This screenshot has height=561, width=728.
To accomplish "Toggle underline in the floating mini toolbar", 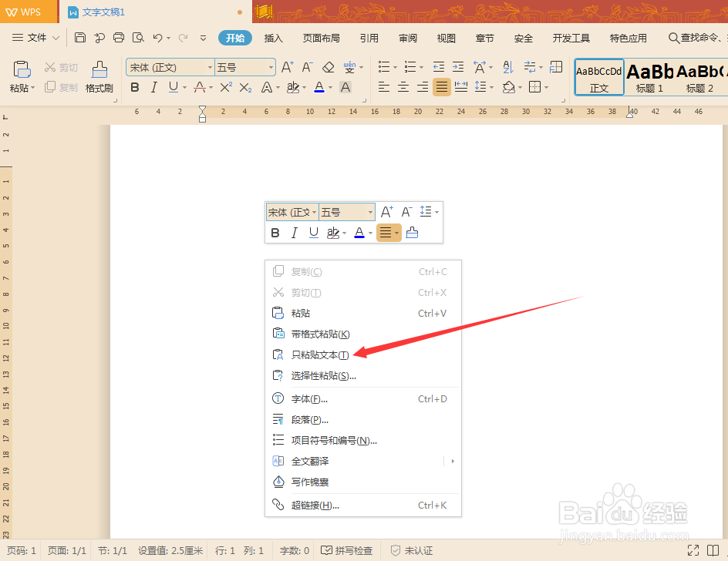I will point(313,233).
